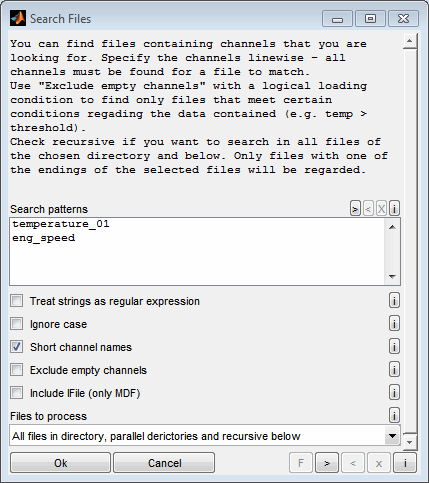Screen dimensions: 429x483
Task: Show info for Treat strings as regular expression
Action: tap(394, 301)
